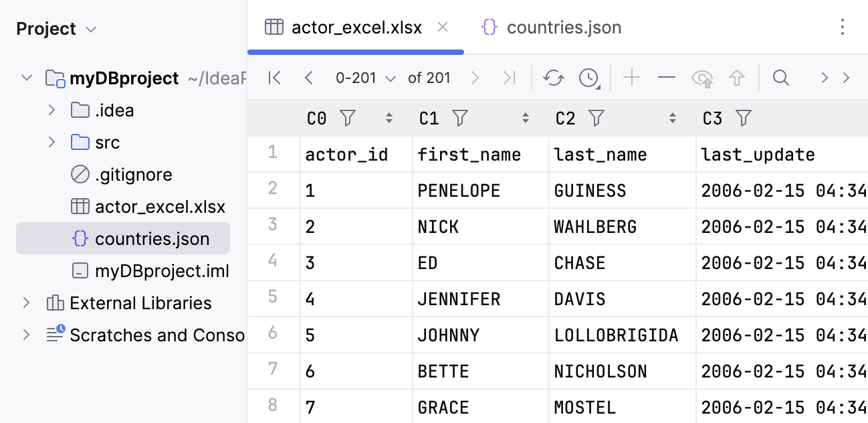Toggle sorting for the C2 column
The image size is (868, 423).
(673, 118)
